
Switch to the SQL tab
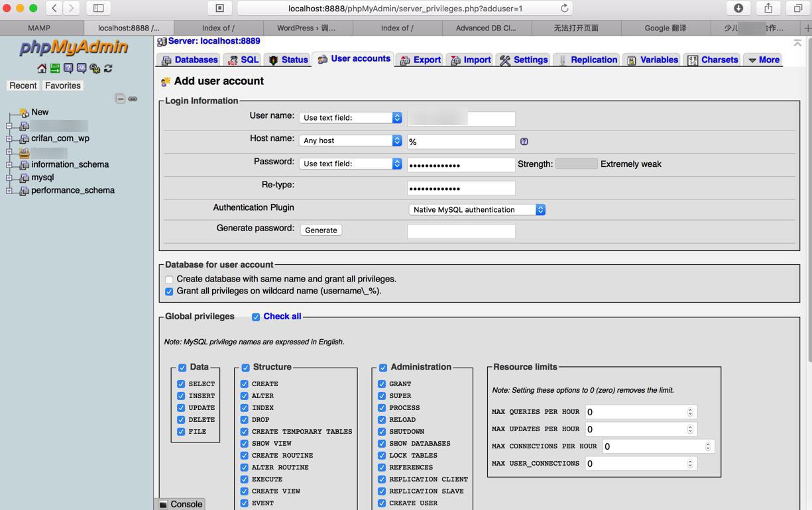(x=243, y=60)
